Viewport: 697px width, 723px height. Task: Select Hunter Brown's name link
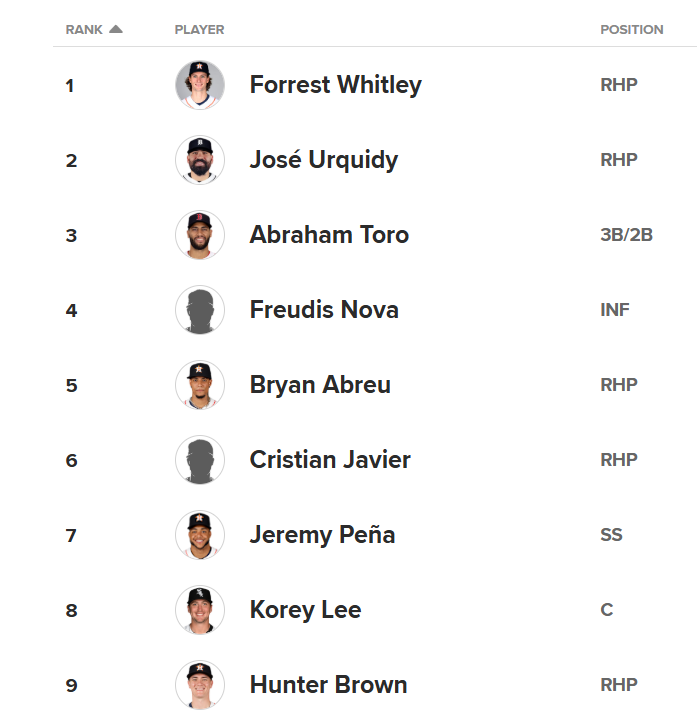328,685
